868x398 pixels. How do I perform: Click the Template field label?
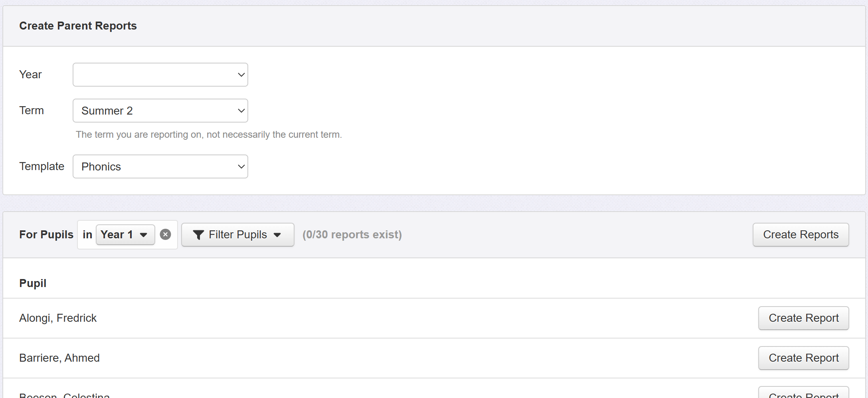point(42,166)
